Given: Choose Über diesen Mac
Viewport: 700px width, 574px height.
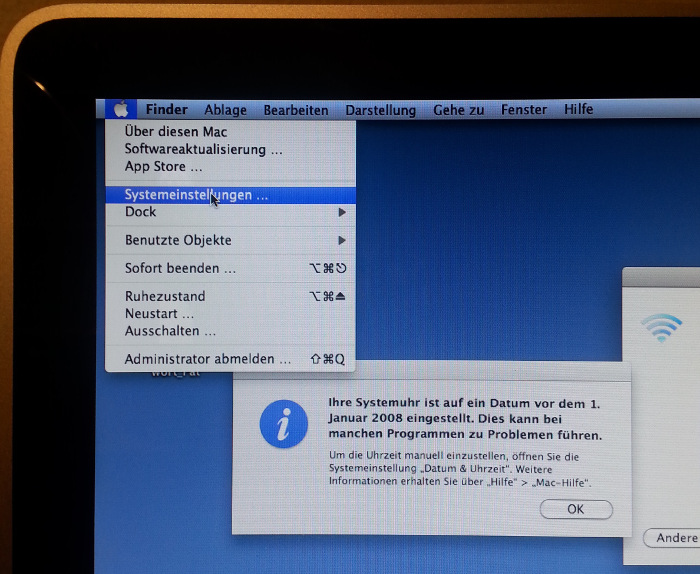Looking at the screenshot, I should tap(230, 132).
